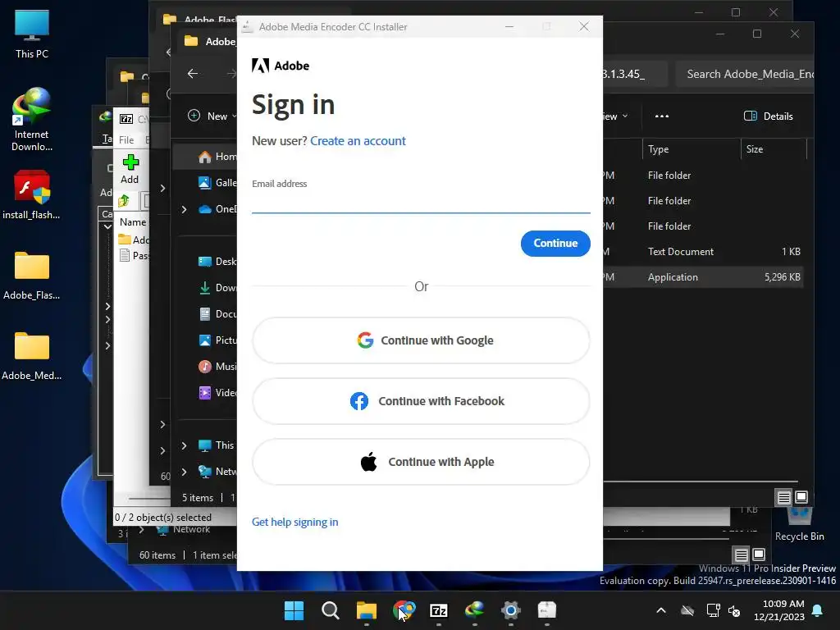840x630 pixels.
Task: Expand Network node in navigation pane
Action: (184, 472)
